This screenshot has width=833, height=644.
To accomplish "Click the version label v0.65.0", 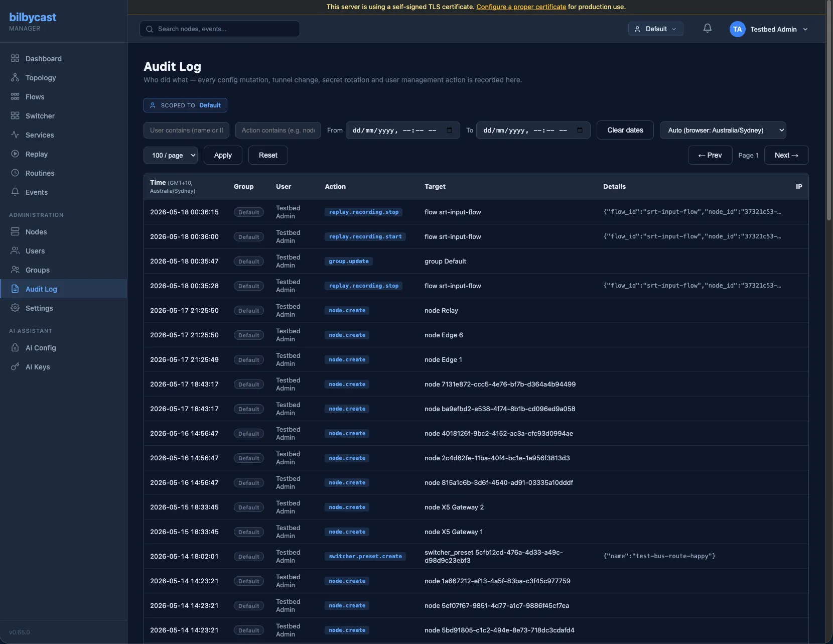I will tap(20, 632).
